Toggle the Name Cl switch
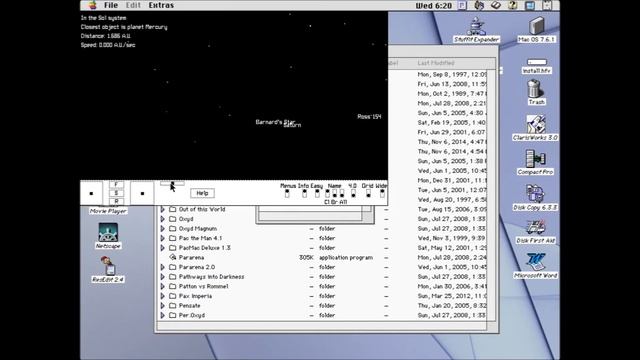 (327, 193)
